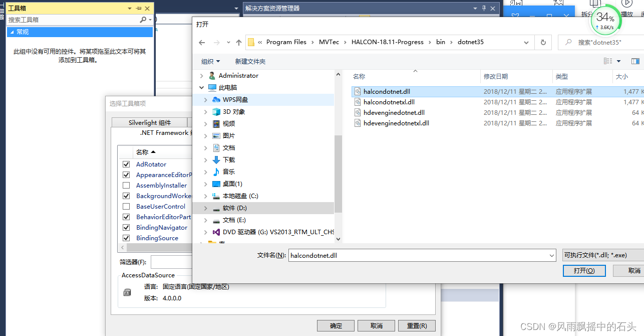Pin the 工具箱 panel
The width and height of the screenshot is (644, 336).
tap(138, 9)
